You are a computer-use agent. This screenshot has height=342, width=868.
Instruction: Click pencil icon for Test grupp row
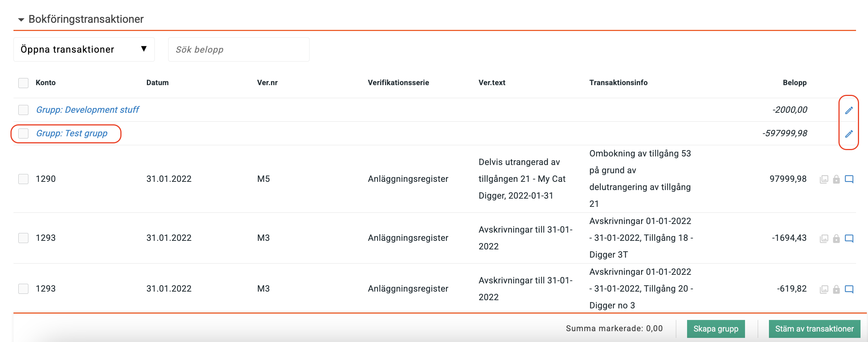tap(849, 134)
